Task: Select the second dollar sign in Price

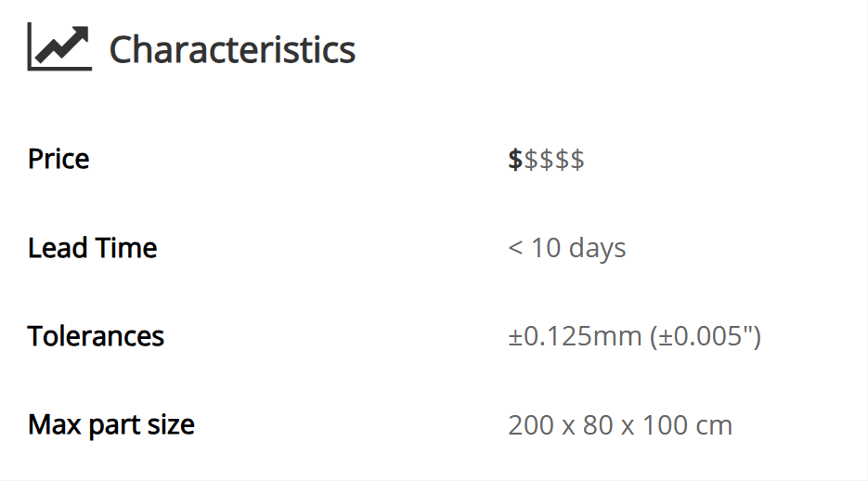Action: point(531,160)
